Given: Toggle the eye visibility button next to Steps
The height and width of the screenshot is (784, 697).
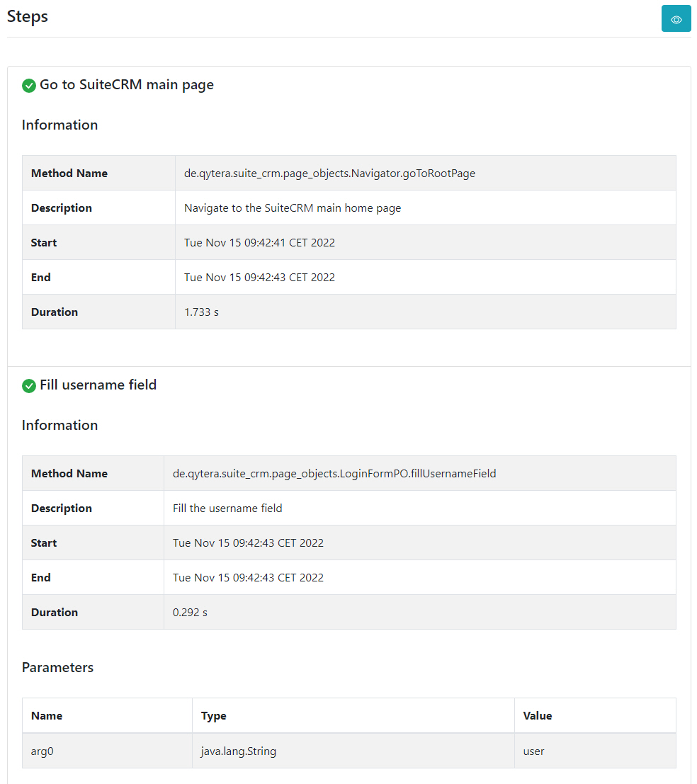Looking at the screenshot, I should pyautogui.click(x=676, y=19).
